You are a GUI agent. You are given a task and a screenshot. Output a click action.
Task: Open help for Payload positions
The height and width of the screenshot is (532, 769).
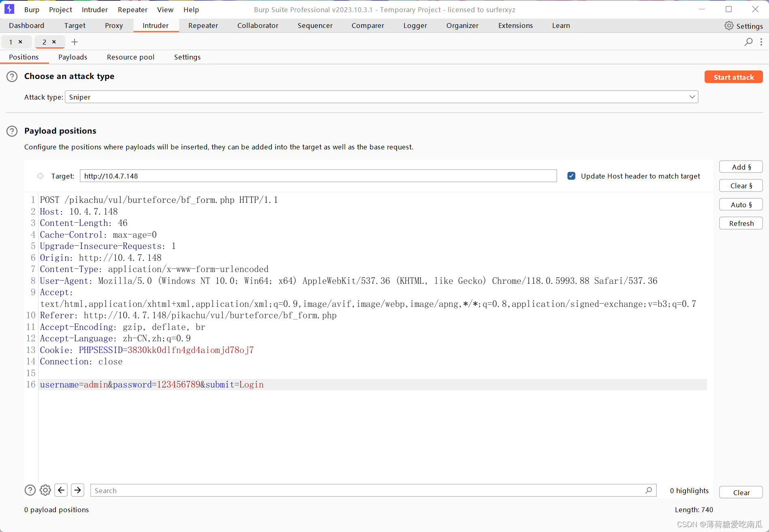click(x=12, y=131)
